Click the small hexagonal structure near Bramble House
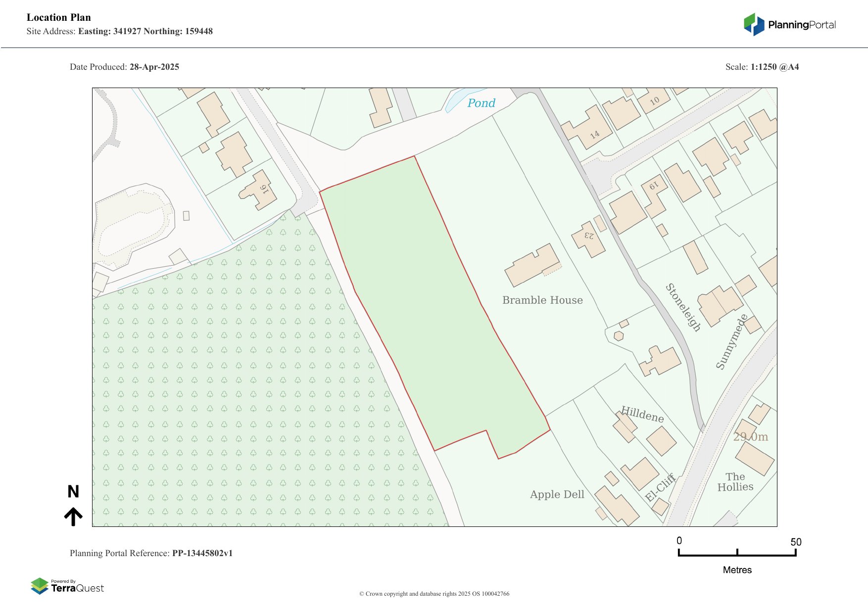The height and width of the screenshot is (614, 868). (x=619, y=336)
